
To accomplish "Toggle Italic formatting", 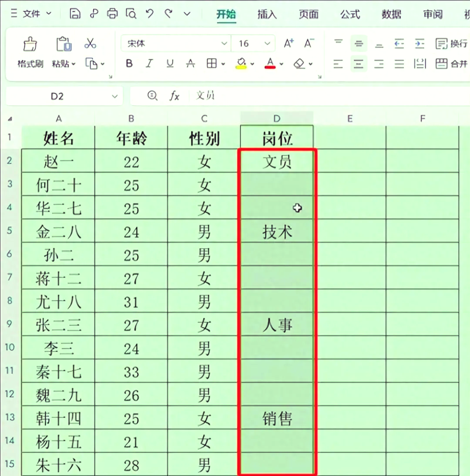I will click(149, 64).
